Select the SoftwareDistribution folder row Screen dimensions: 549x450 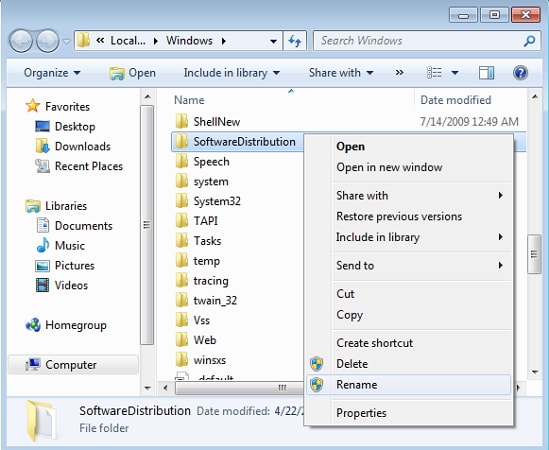coord(237,141)
